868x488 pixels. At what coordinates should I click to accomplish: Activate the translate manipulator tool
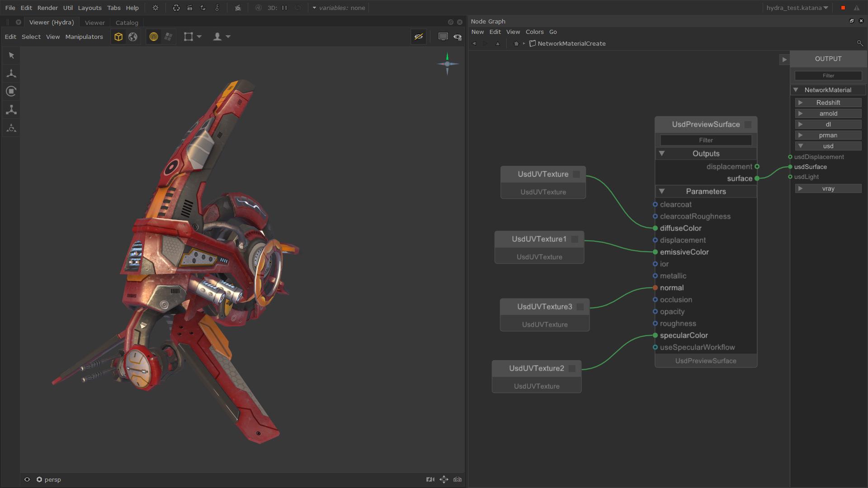click(x=11, y=73)
